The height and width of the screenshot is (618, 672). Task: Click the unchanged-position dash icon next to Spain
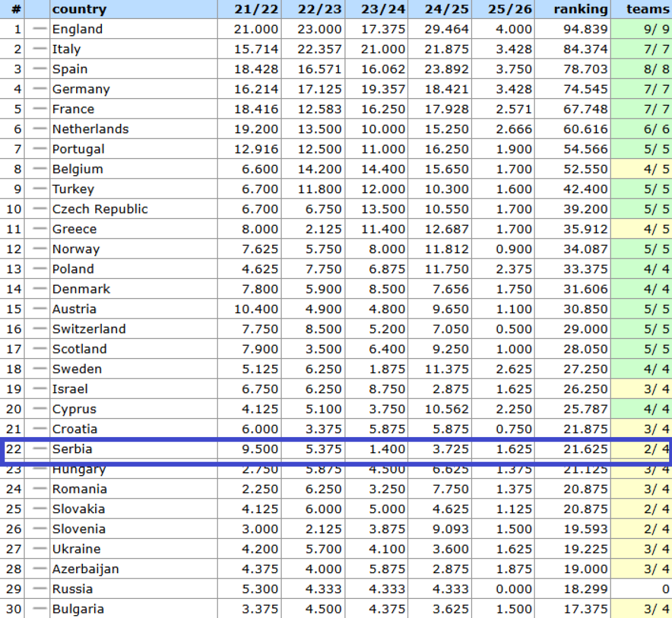(x=39, y=69)
